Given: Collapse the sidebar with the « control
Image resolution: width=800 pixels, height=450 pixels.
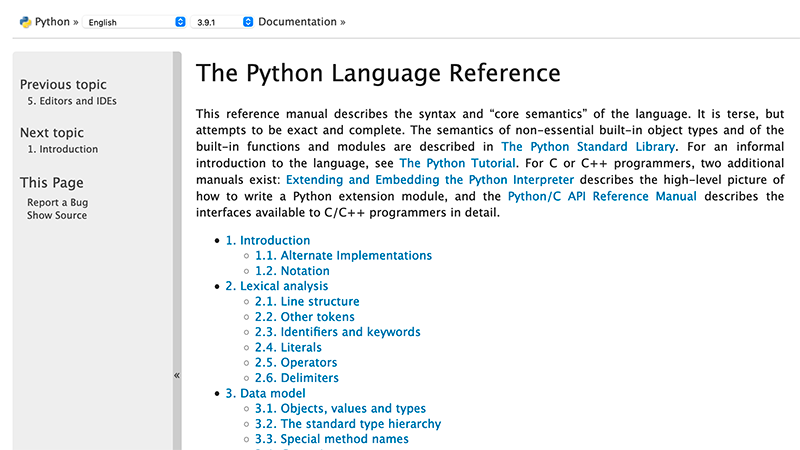Looking at the screenshot, I should point(177,376).
